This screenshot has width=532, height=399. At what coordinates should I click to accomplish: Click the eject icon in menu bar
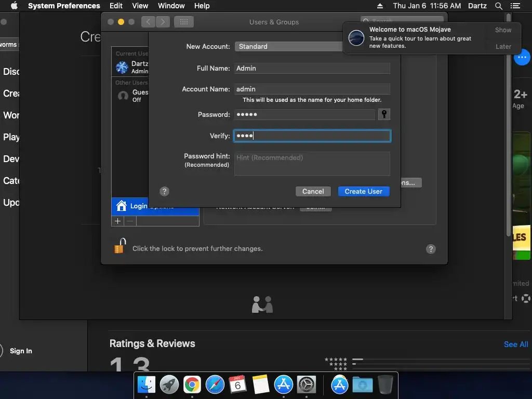pyautogui.click(x=380, y=6)
